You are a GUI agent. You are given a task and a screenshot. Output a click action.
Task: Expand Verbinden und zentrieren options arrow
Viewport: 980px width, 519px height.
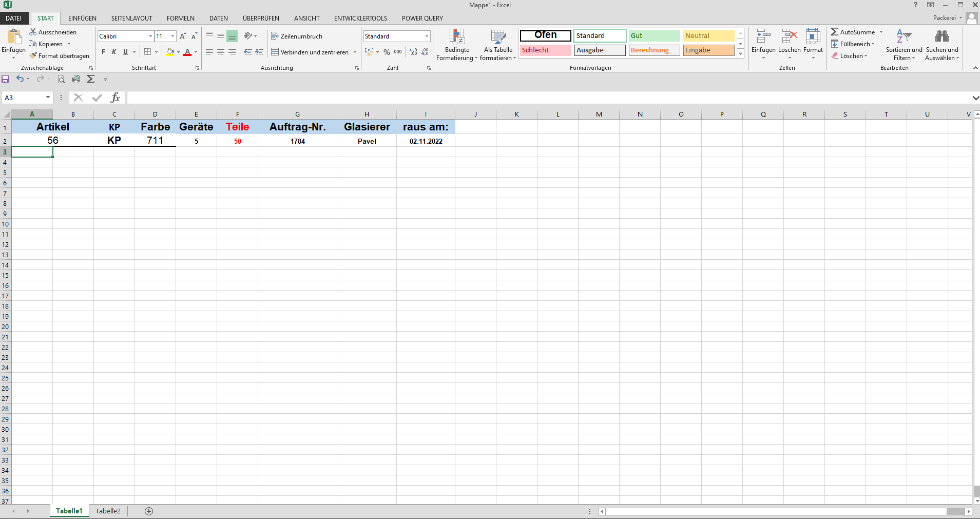[355, 52]
